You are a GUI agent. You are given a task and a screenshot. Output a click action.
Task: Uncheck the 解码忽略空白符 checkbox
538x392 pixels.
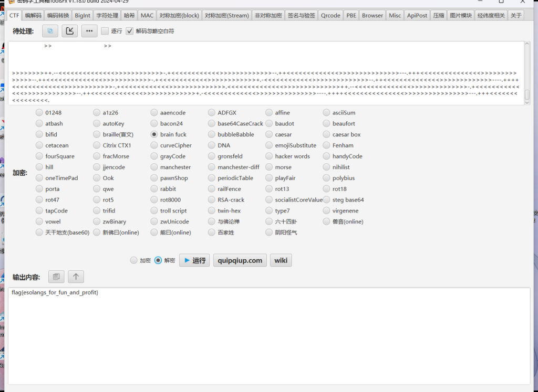(130, 31)
